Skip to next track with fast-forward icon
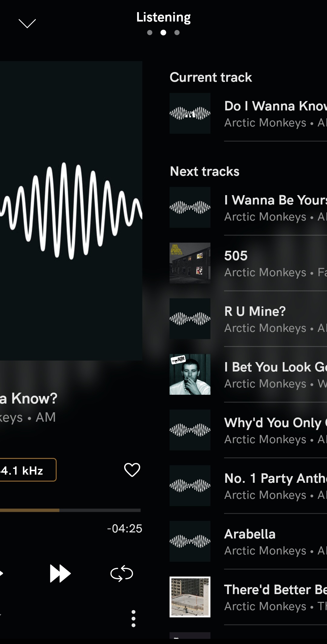Viewport: 327px width, 644px height. pyautogui.click(x=60, y=573)
